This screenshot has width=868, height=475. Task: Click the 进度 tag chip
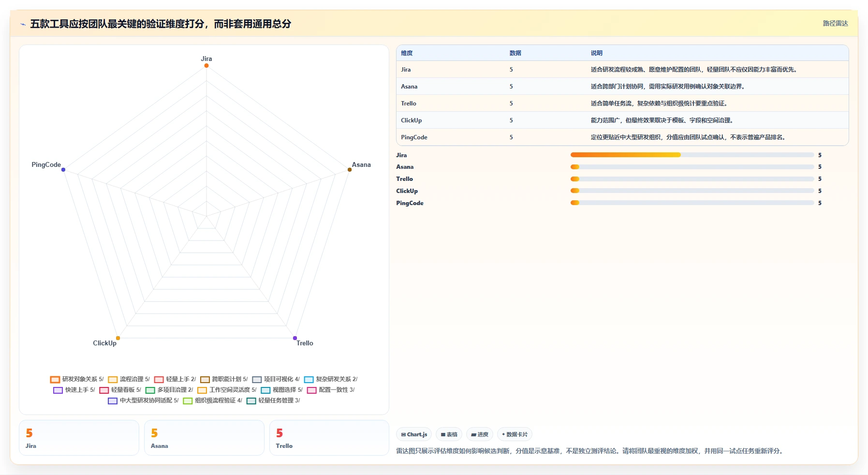click(480, 434)
